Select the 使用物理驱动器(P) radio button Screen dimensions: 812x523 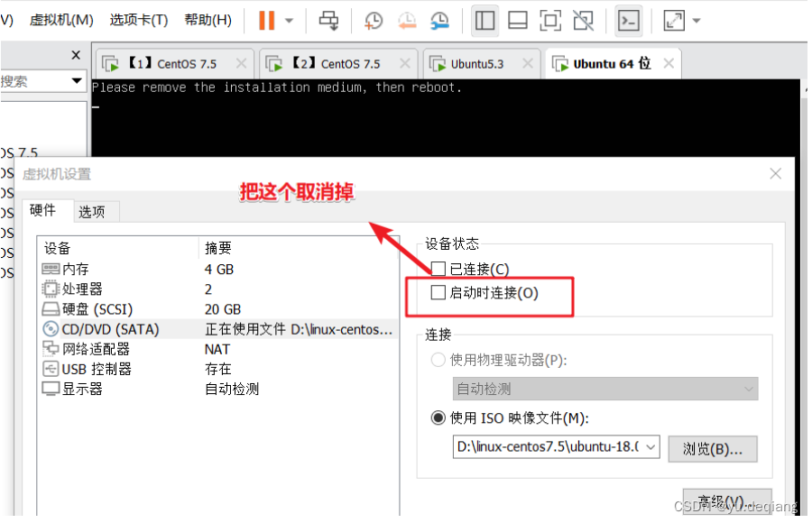[438, 360]
